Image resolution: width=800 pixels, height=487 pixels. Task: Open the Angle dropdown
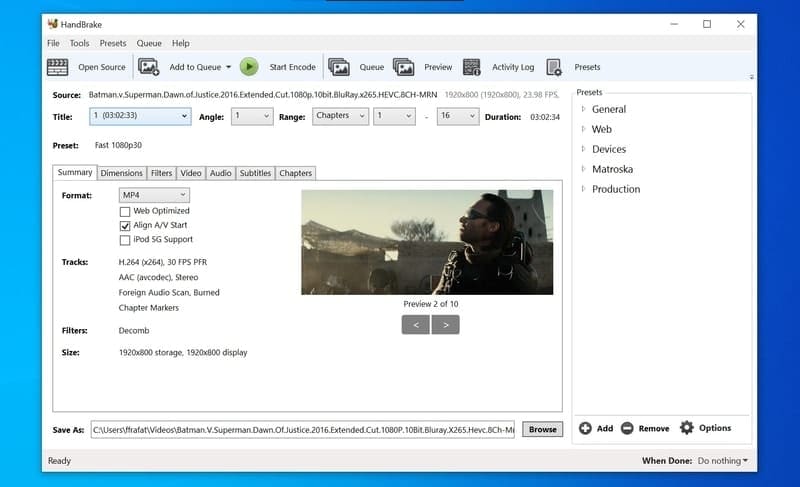click(x=252, y=116)
